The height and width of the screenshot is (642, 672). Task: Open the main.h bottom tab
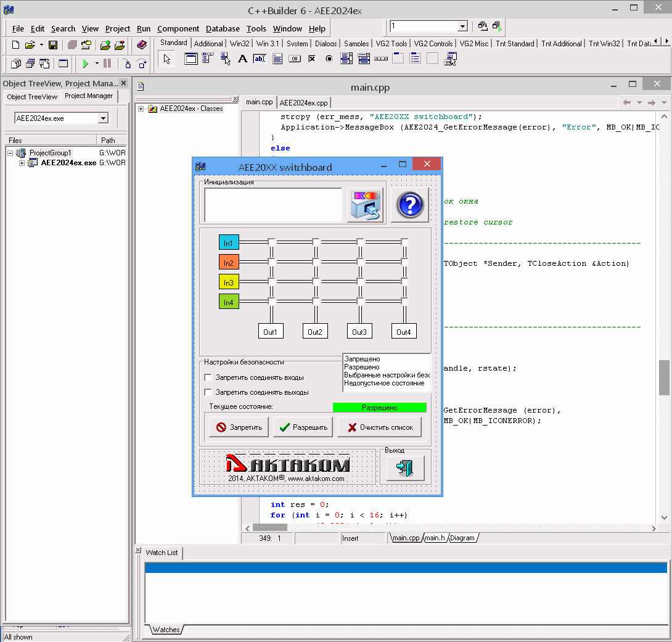coord(435,538)
